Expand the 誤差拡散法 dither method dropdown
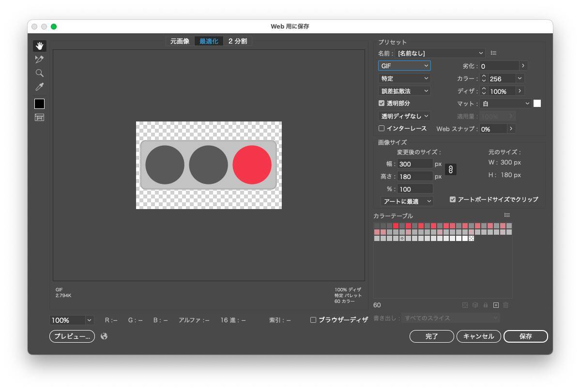This screenshot has width=581, height=392. [404, 91]
